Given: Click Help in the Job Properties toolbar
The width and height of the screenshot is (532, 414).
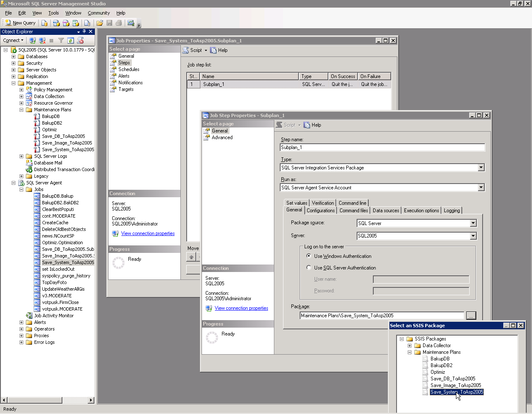Looking at the screenshot, I should coord(219,50).
